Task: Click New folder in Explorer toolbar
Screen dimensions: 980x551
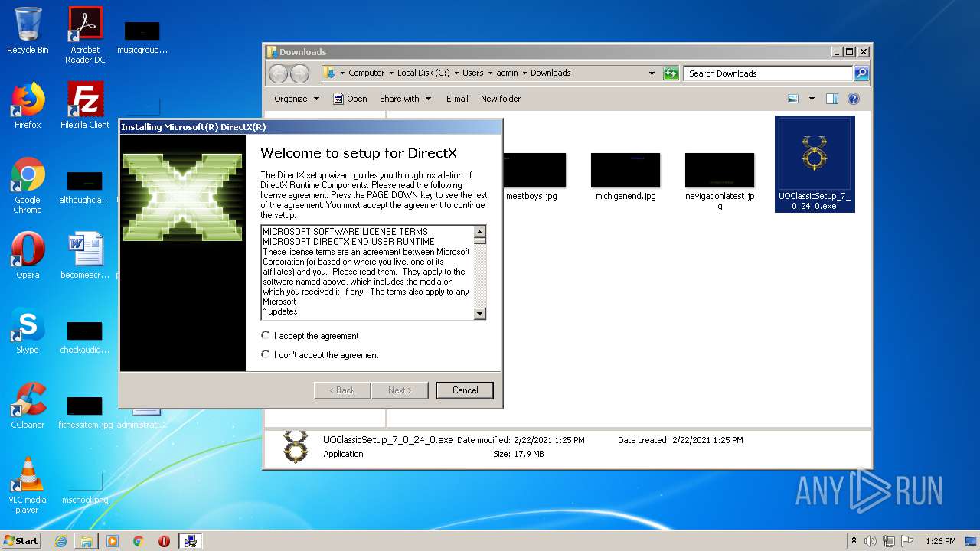Action: click(x=501, y=99)
